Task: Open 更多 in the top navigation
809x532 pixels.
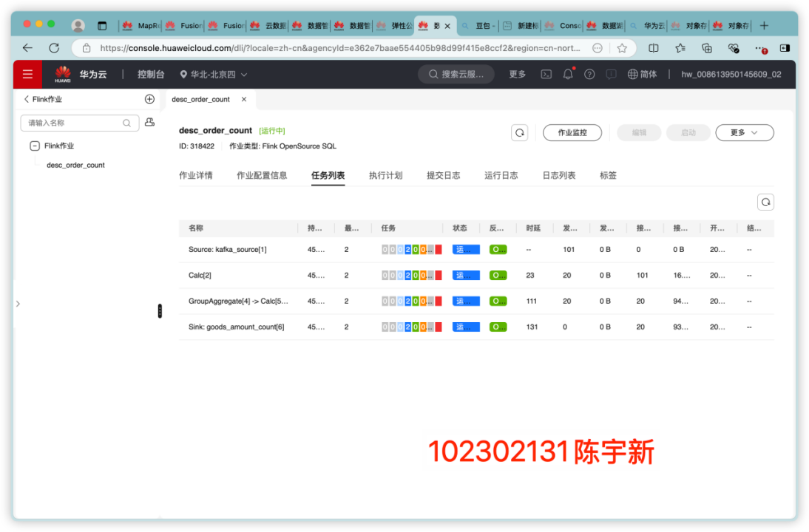Action: tap(517, 74)
